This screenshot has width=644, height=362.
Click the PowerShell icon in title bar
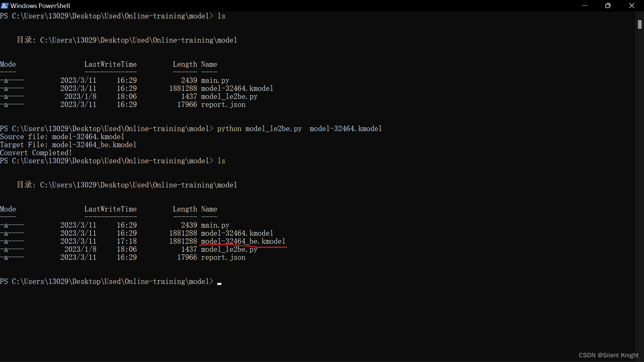click(4, 5)
